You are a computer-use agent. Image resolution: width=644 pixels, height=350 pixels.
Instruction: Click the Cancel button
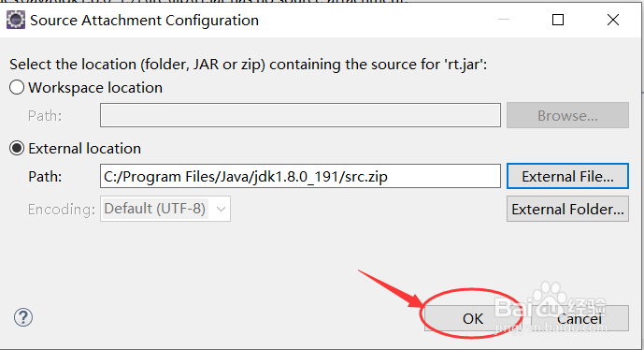(x=580, y=318)
